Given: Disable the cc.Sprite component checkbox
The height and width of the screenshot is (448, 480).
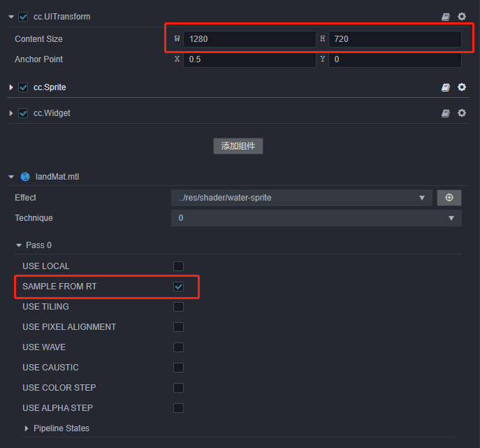Looking at the screenshot, I should pyautogui.click(x=23, y=87).
